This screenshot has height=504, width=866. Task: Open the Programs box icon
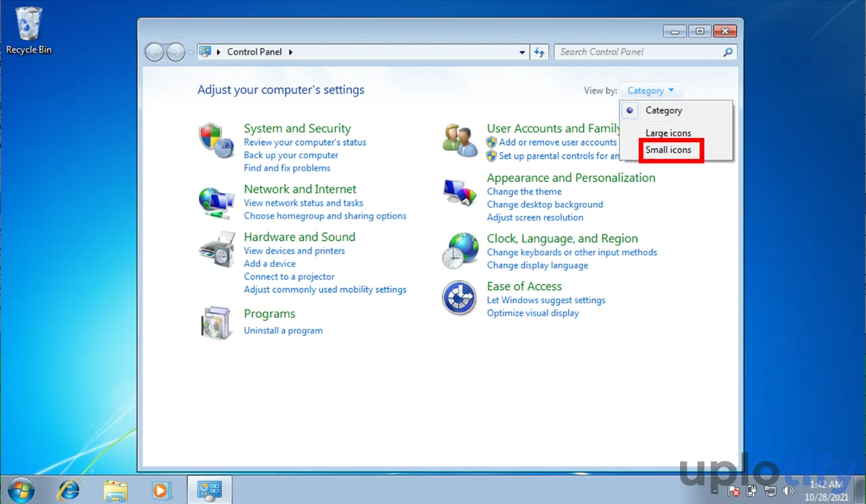point(216,322)
